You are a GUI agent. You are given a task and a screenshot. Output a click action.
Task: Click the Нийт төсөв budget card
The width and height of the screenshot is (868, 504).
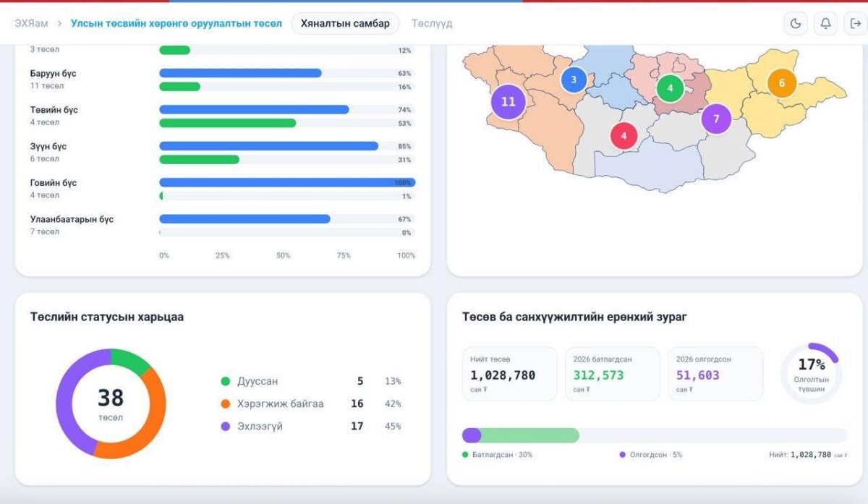[x=510, y=374]
